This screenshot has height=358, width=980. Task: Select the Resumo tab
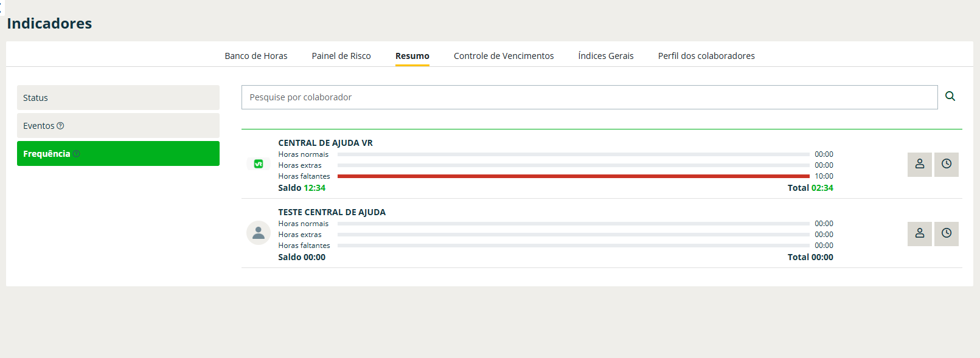tap(412, 56)
